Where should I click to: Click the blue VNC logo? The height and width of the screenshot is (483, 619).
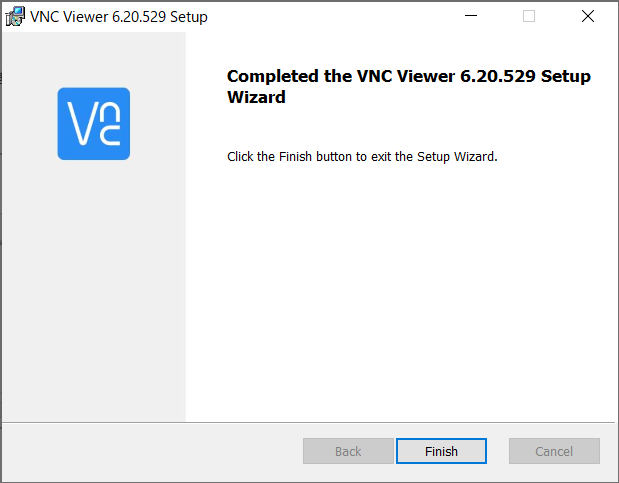click(x=93, y=124)
